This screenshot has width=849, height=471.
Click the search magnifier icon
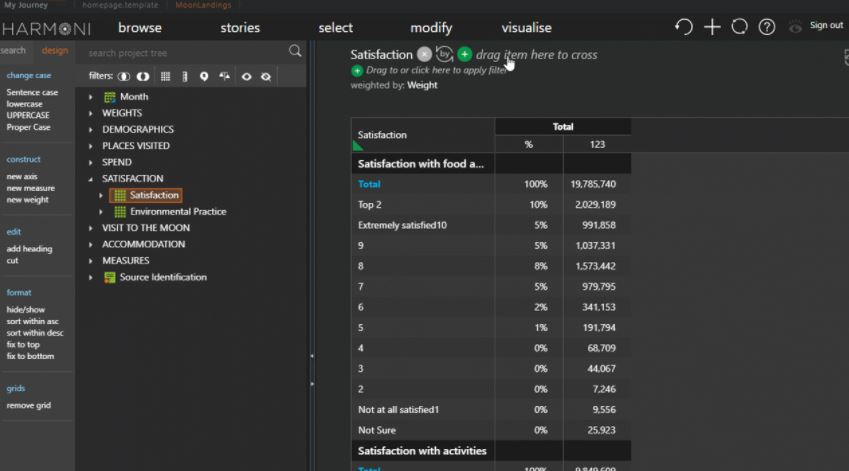tap(295, 51)
